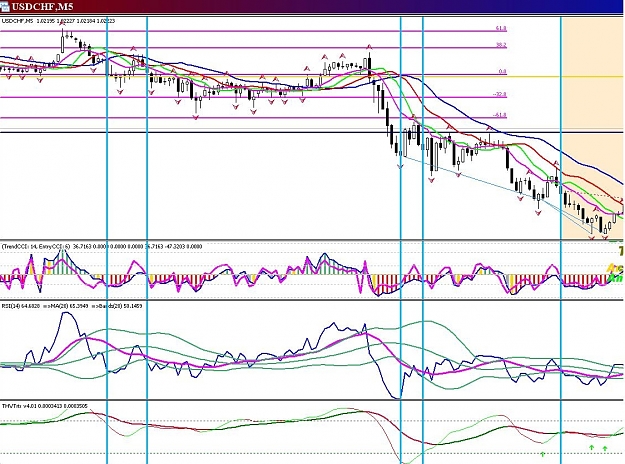Click the -61.8 Fibonacci level label
Image resolution: width=625 pixels, height=464 pixels.
(x=500, y=115)
